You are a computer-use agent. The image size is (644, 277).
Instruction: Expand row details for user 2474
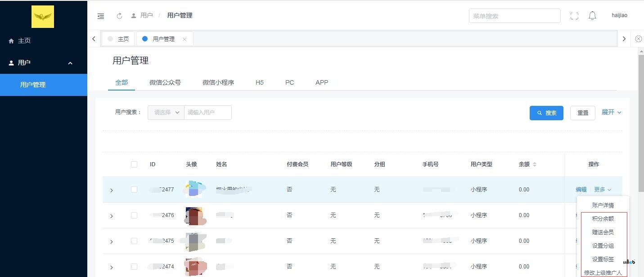(x=112, y=267)
